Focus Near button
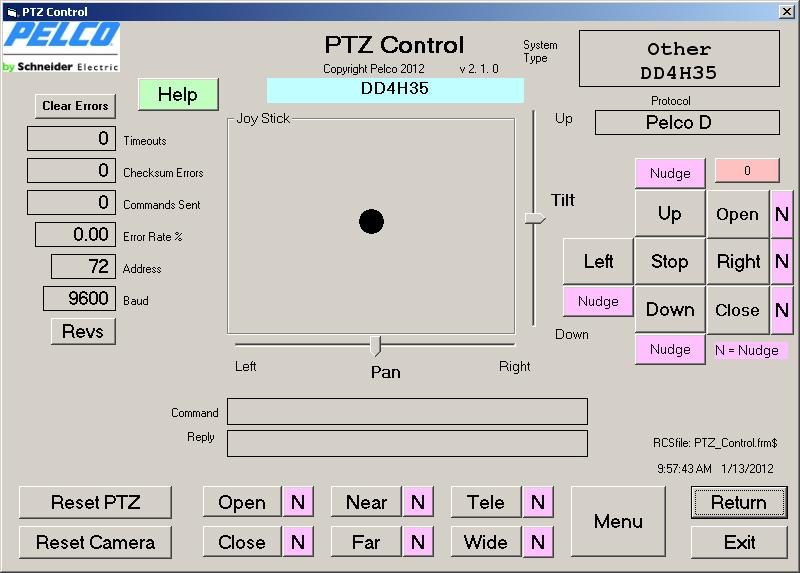 tap(366, 502)
